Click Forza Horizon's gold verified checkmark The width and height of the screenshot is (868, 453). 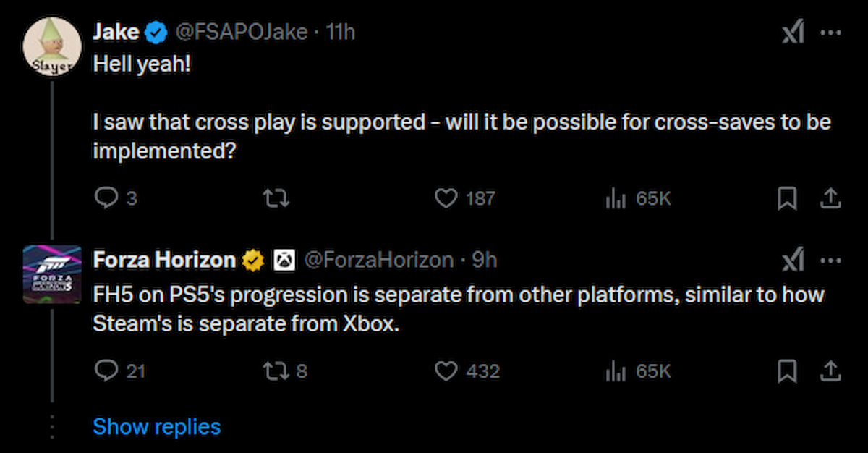[x=253, y=258]
